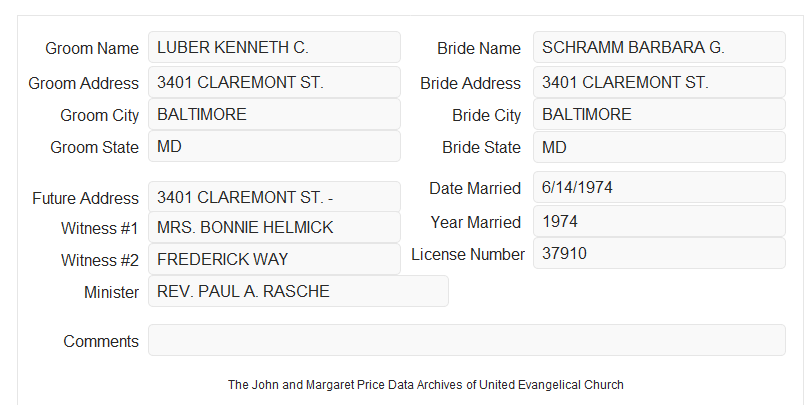The image size is (805, 405).
Task: Click the Minister name field
Action: tap(298, 291)
